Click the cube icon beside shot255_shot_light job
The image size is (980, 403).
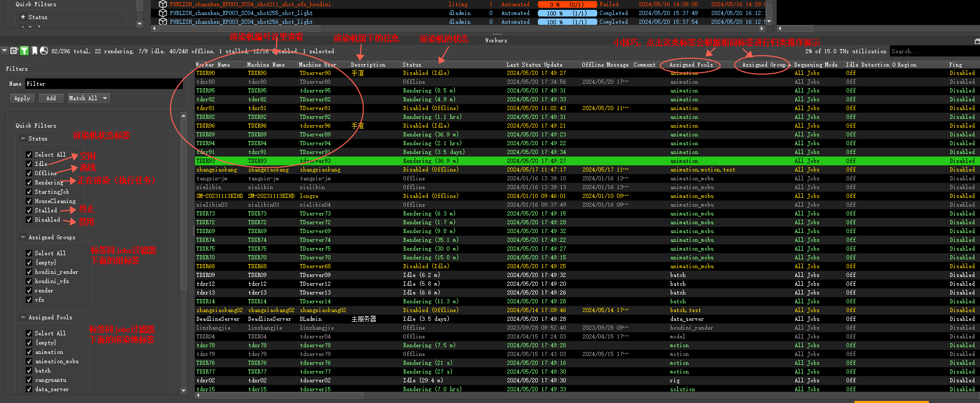tap(163, 13)
